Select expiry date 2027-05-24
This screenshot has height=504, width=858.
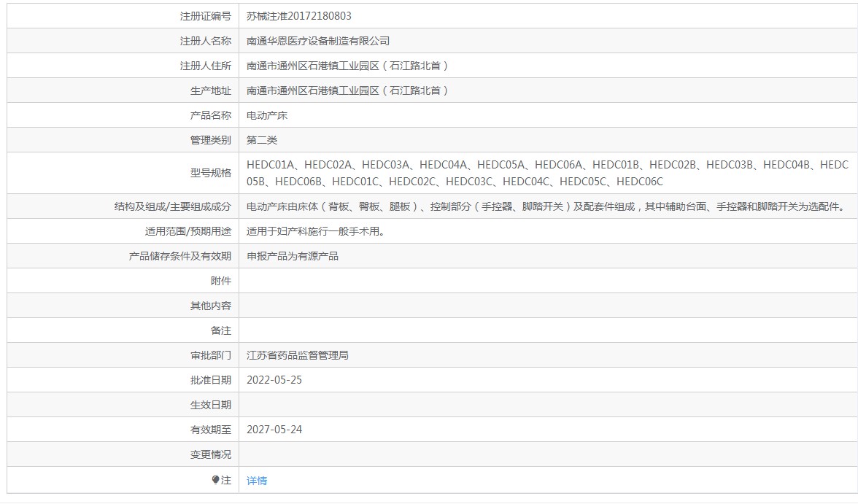(x=274, y=430)
